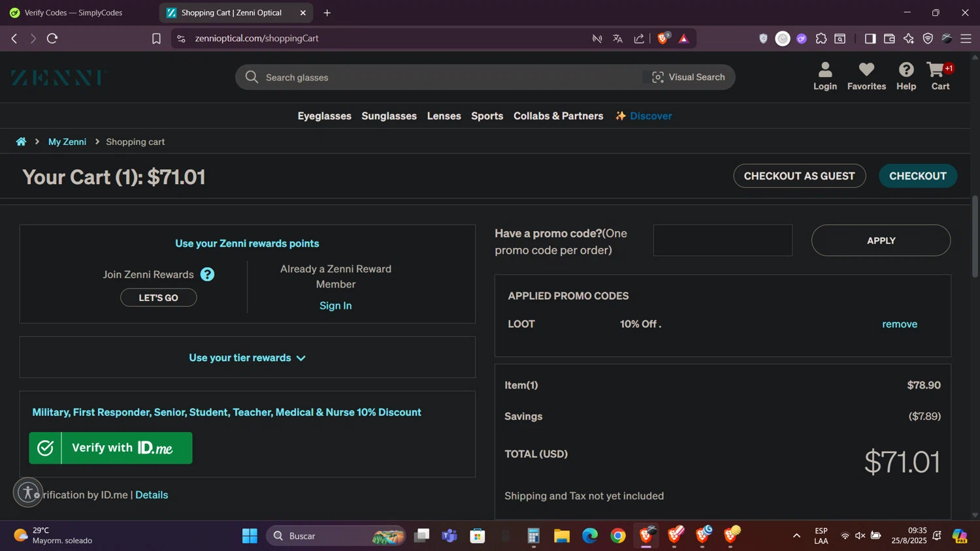The height and width of the screenshot is (551, 980).
Task: Click the translate page icon
Action: pos(617,39)
